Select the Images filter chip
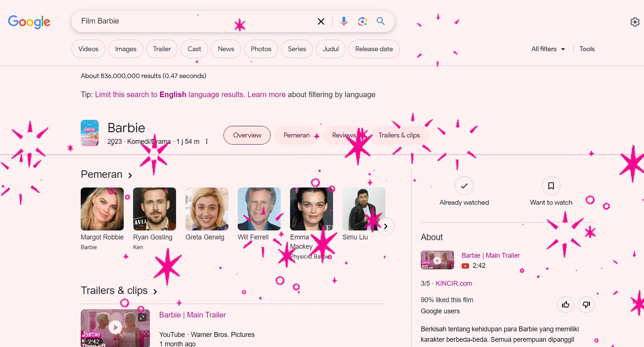The width and height of the screenshot is (644, 347). click(126, 49)
